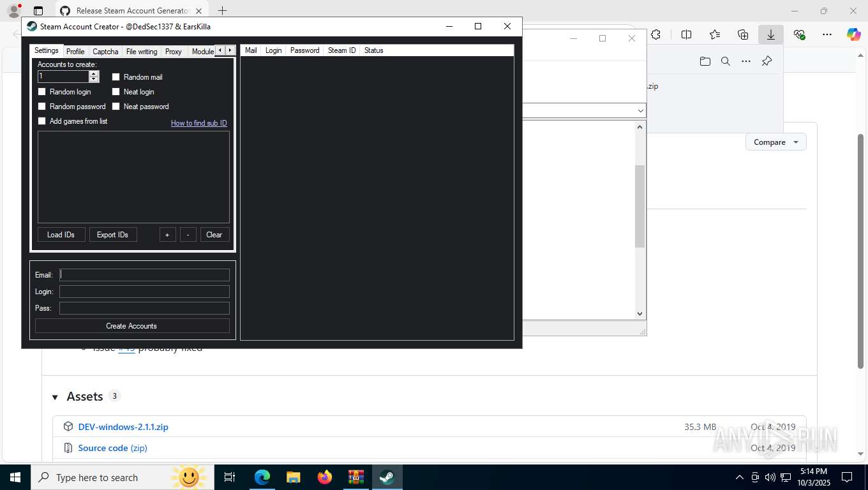Open File Explorer from the taskbar
868x490 pixels.
coord(293,477)
